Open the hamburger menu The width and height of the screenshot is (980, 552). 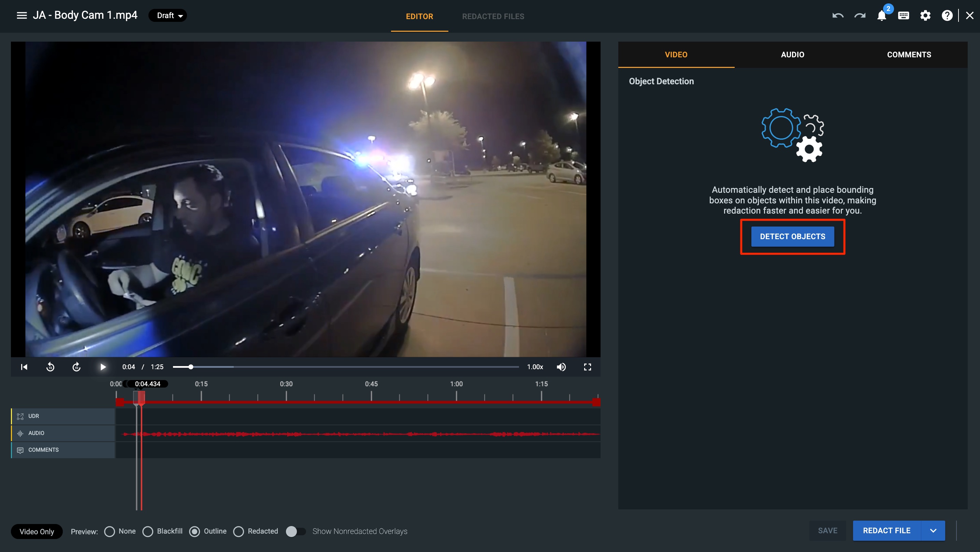22,16
